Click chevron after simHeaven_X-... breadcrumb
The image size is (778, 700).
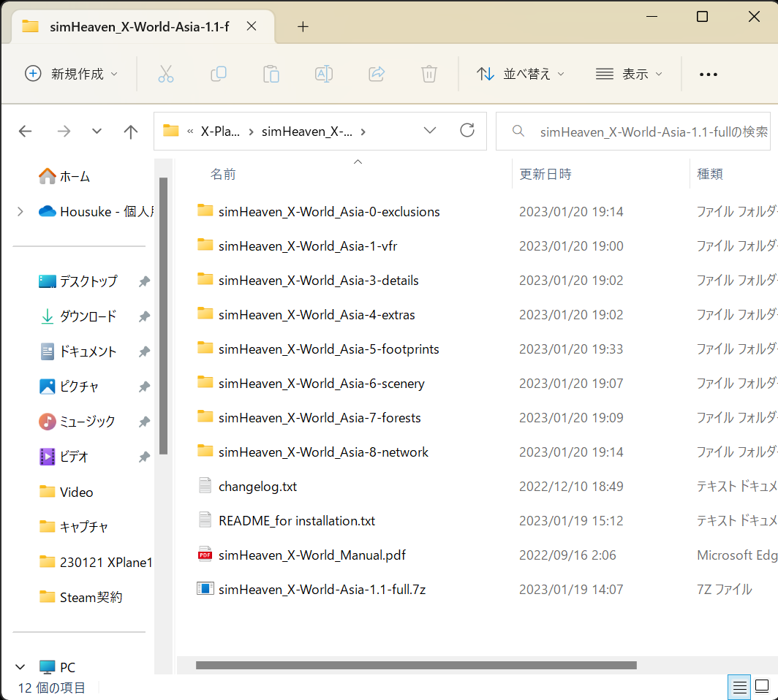363,132
